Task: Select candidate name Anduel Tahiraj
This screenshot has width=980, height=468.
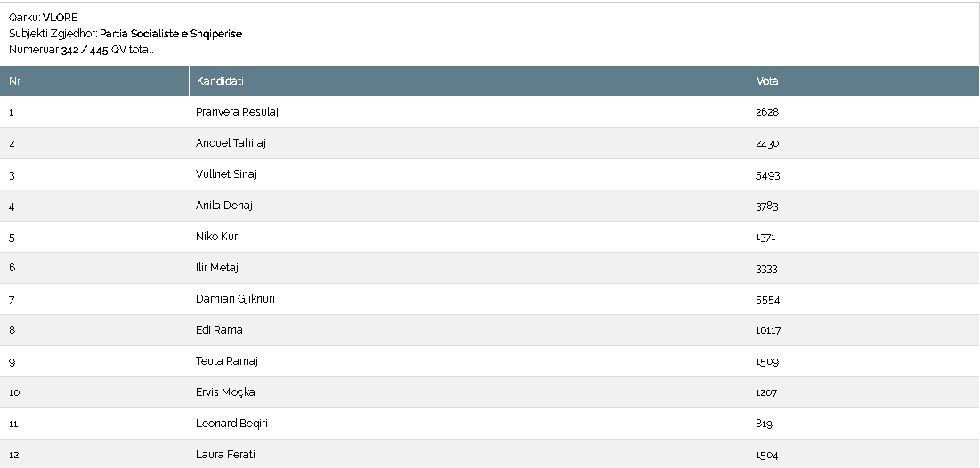Action: click(231, 143)
